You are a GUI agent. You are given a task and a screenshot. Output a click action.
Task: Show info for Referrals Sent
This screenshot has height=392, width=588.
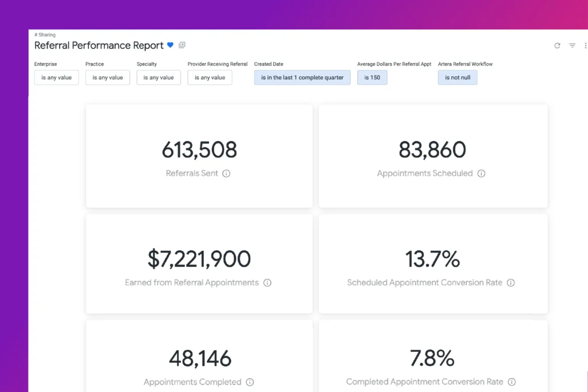point(226,173)
